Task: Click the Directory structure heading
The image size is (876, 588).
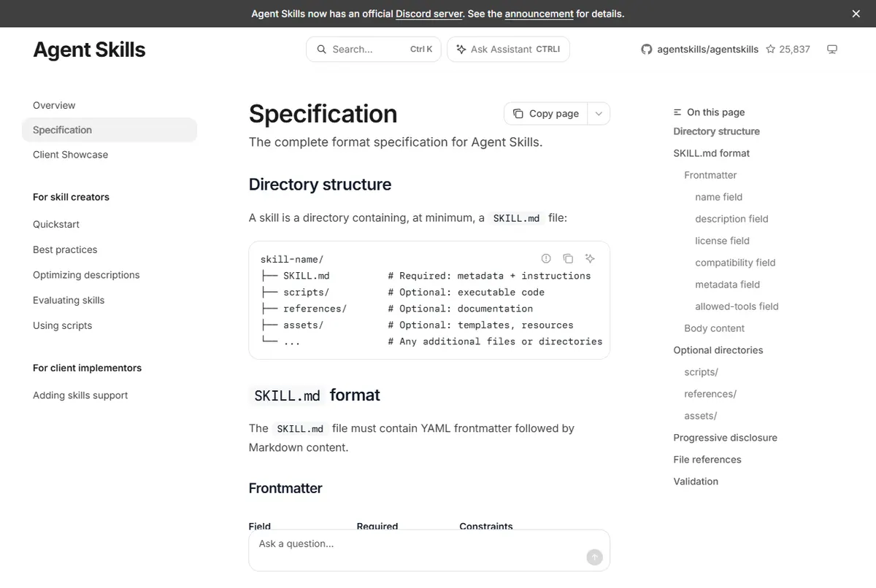Action: [x=320, y=185]
